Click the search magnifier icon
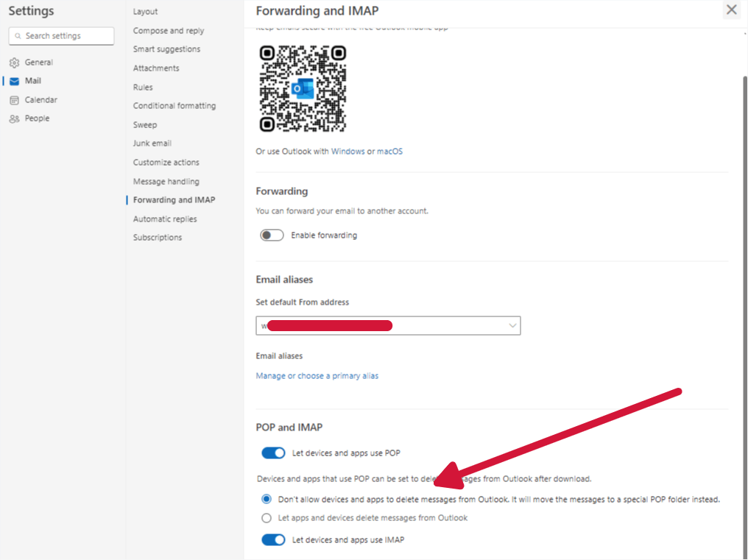748x560 pixels. (18, 36)
